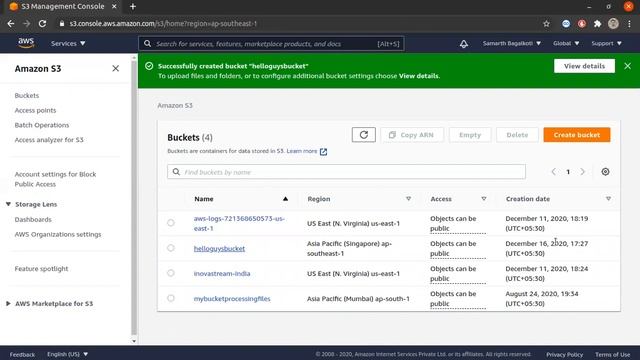Click the AWS logo home icon
The width and height of the screenshot is (640, 360).
26,43
